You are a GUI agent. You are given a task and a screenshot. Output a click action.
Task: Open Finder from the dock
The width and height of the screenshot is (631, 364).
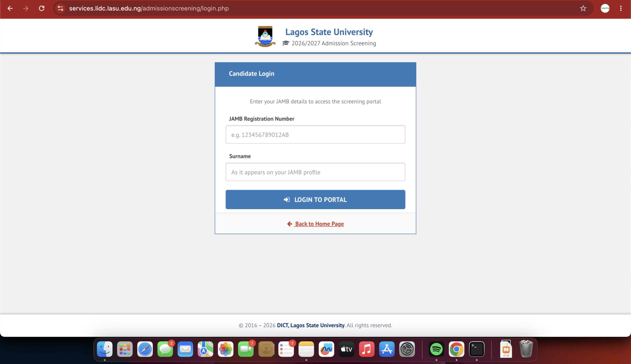105,349
